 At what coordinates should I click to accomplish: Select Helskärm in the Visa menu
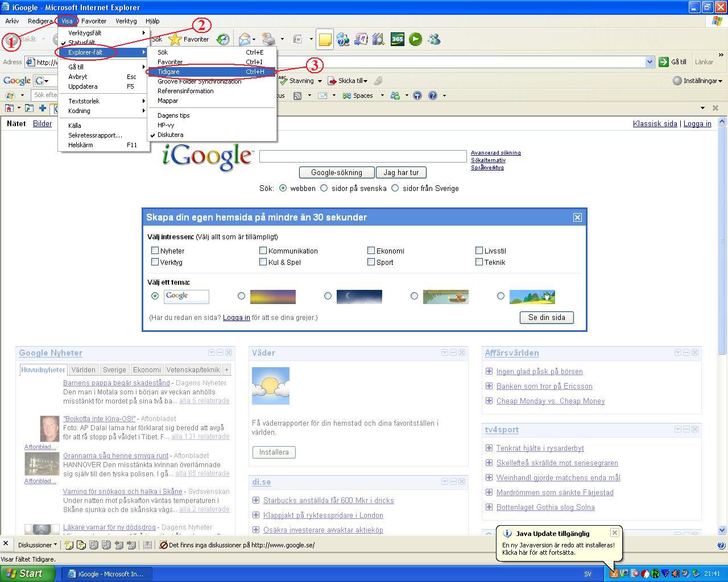click(104, 145)
